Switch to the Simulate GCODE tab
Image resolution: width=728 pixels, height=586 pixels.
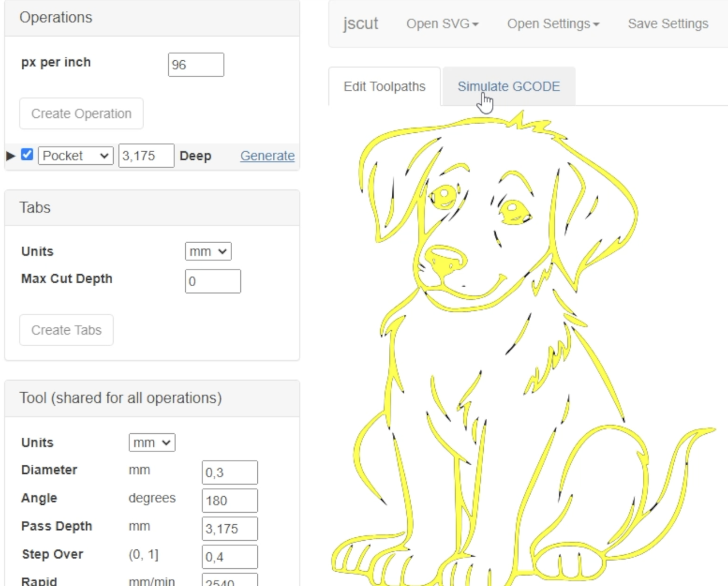point(508,86)
